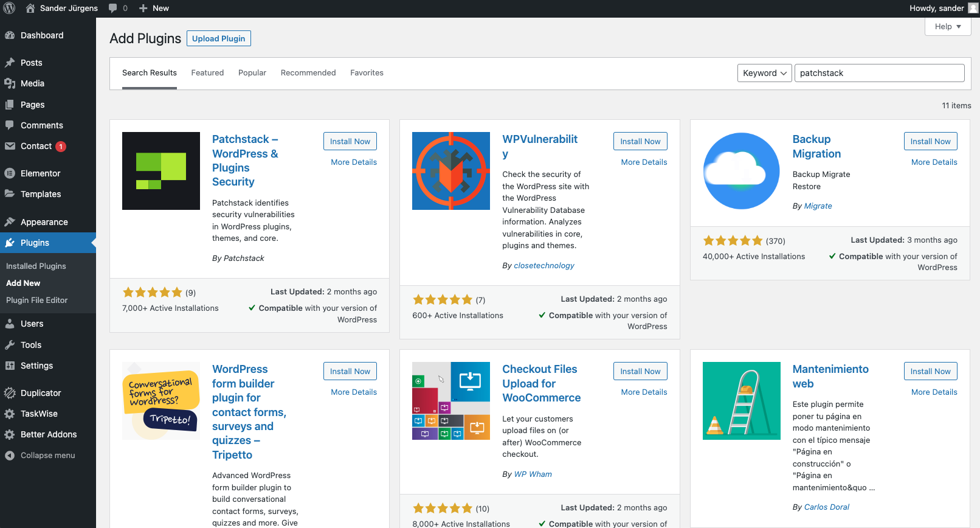Install the WPVulnerability plugin now
The image size is (980, 528).
tap(640, 141)
